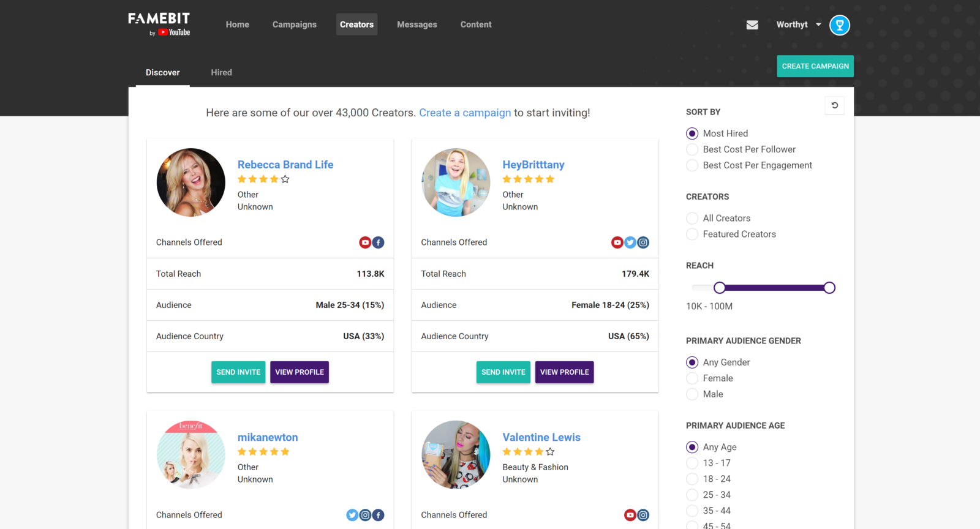The height and width of the screenshot is (529, 980).
Task: Open the Content menu item
Action: click(476, 24)
